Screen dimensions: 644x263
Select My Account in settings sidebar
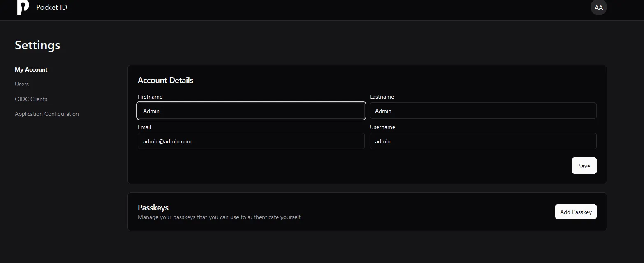click(x=31, y=69)
